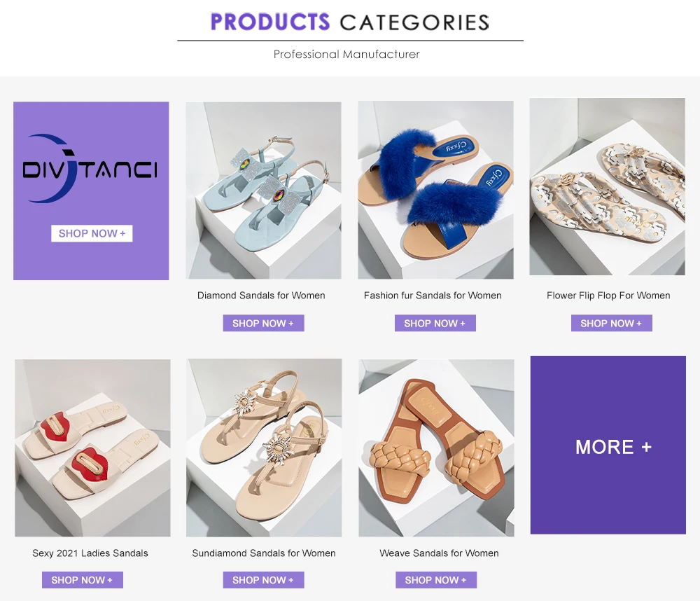This screenshot has height=601, width=700.
Task: Open the braided Weave Sandals image
Action: click(436, 448)
